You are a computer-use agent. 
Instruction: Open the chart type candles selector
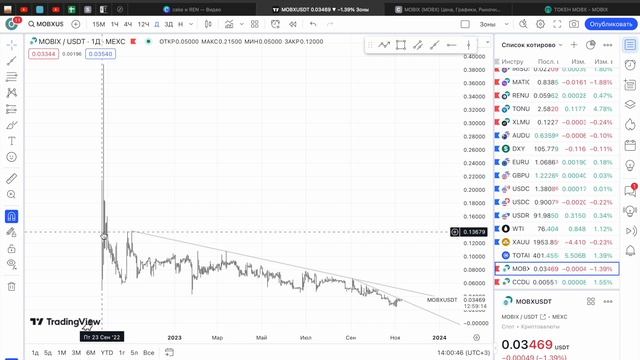coord(208,24)
